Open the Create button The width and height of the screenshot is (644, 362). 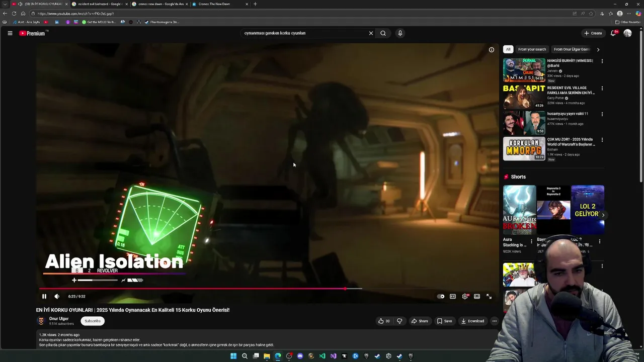(x=593, y=33)
